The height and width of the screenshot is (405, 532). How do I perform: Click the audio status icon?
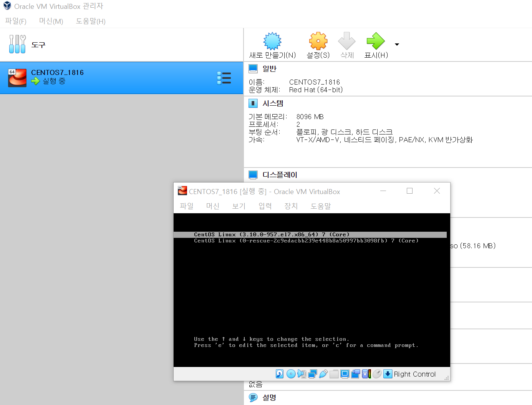click(302, 374)
